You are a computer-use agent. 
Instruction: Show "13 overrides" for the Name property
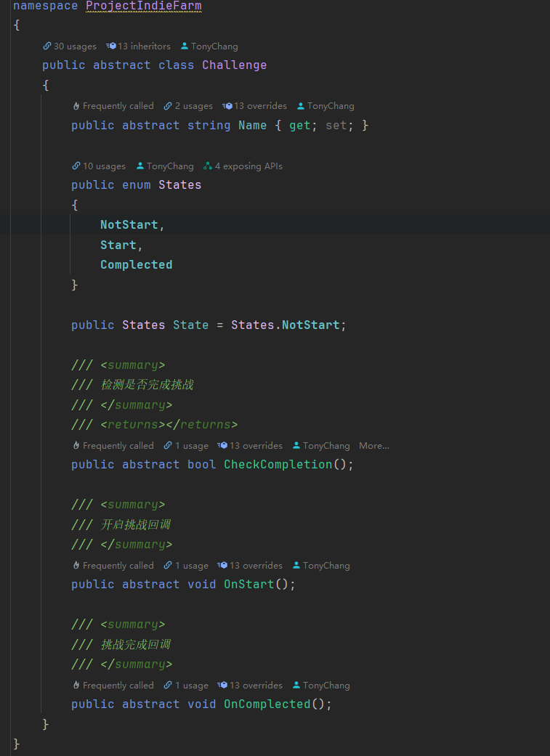point(260,106)
